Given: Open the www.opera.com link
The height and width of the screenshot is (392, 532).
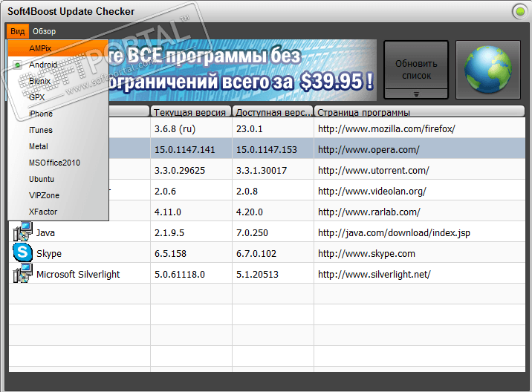Looking at the screenshot, I should click(369, 149).
